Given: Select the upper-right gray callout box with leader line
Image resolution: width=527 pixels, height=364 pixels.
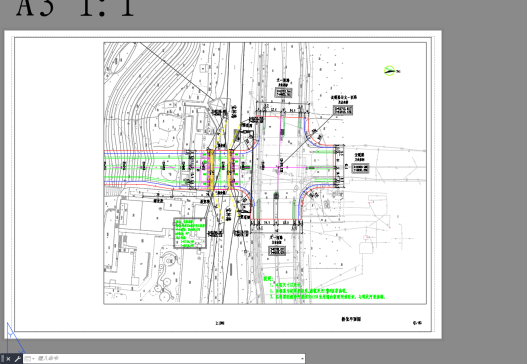Looking at the screenshot, I should pos(343,110).
